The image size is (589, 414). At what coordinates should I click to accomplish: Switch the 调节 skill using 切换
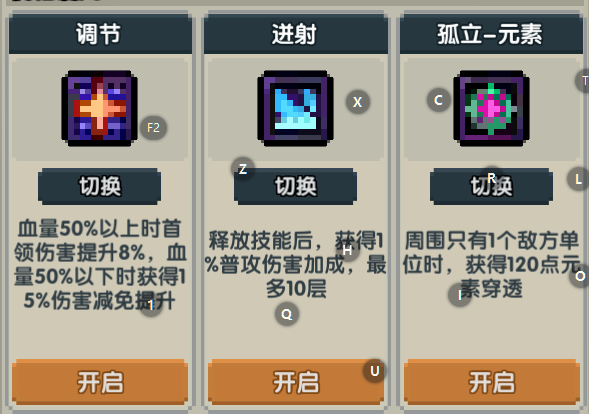coord(100,186)
